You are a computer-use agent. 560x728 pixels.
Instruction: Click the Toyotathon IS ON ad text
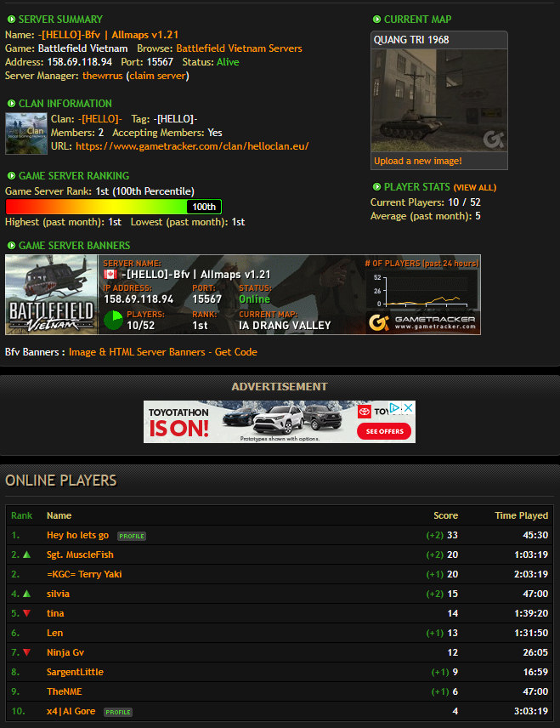pyautogui.click(x=178, y=423)
